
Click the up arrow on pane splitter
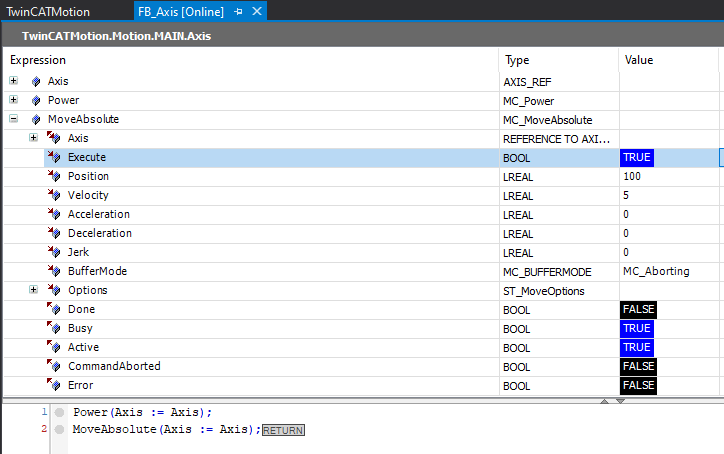click(x=604, y=401)
